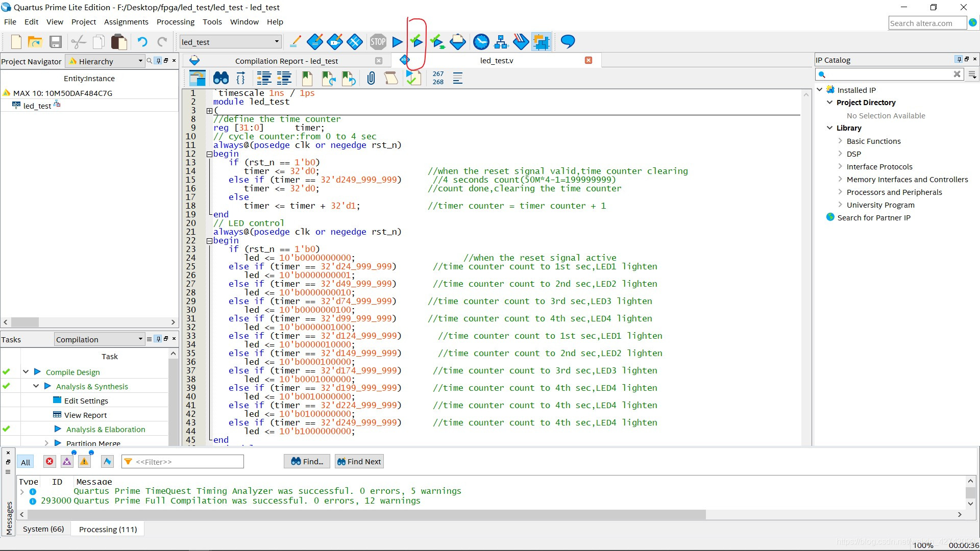Collapse the Analysis & Synthesis task
The height and width of the screenshot is (551, 980).
36,386
